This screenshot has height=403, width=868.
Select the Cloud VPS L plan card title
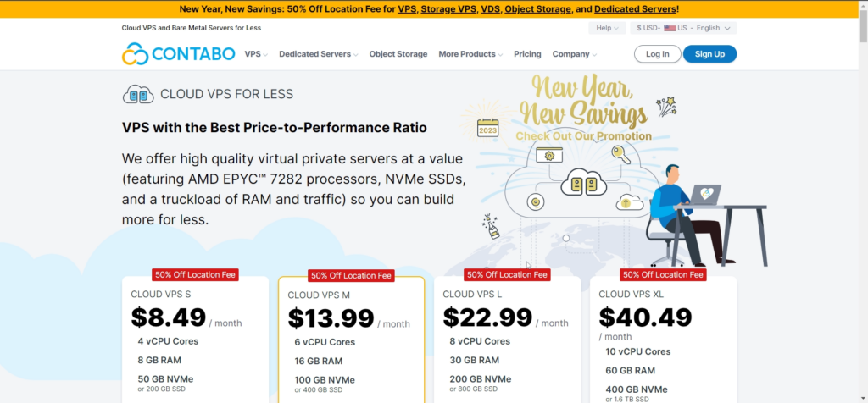coord(472,294)
